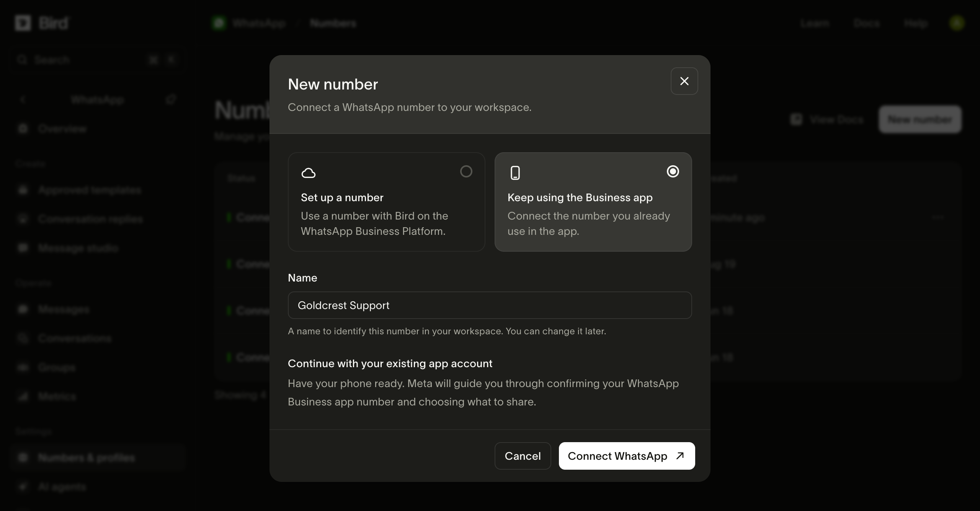Click refresh icon beside WhatsApp sidebar title
Image resolution: width=980 pixels, height=511 pixels.
pyautogui.click(x=171, y=100)
